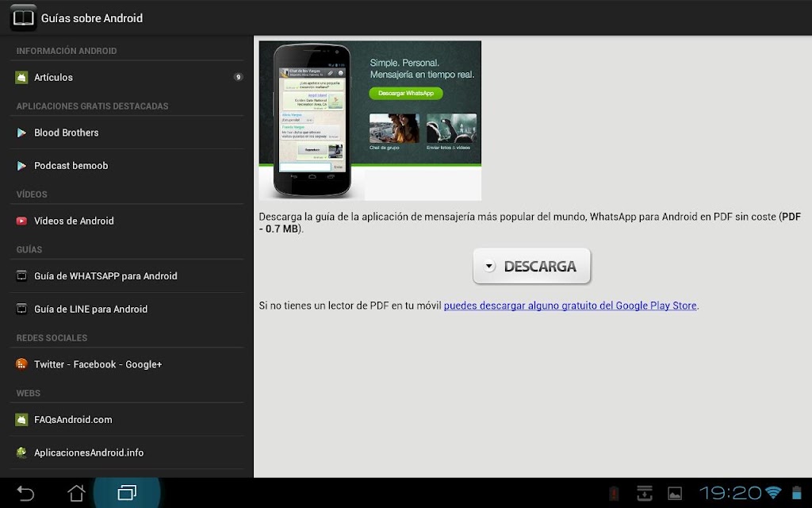
Task: Tap the WhatsApp phone image in banner
Action: point(312,121)
